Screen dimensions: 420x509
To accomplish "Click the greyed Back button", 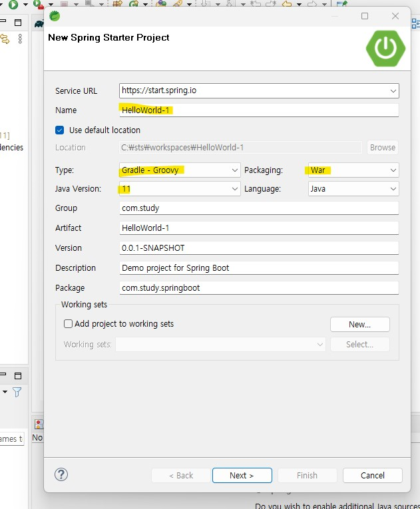I will (x=181, y=475).
